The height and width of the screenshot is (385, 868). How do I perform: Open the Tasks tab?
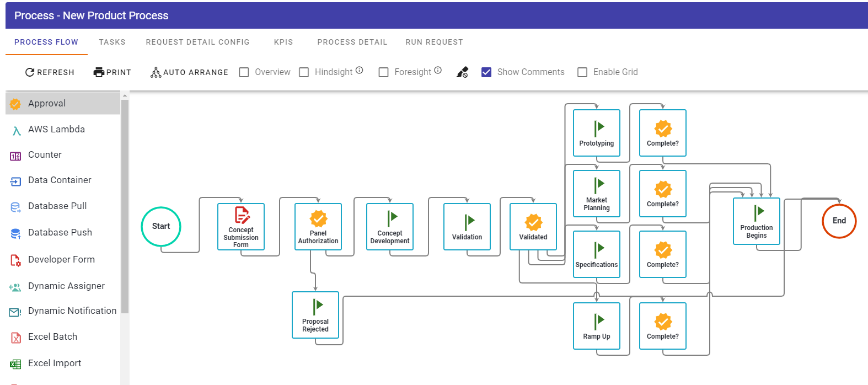(x=112, y=42)
